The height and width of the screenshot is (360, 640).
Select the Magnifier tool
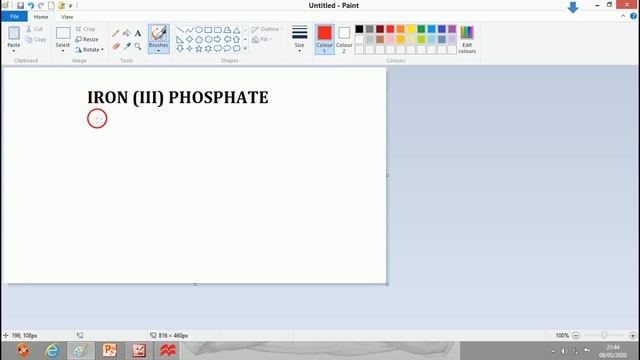[x=138, y=46]
